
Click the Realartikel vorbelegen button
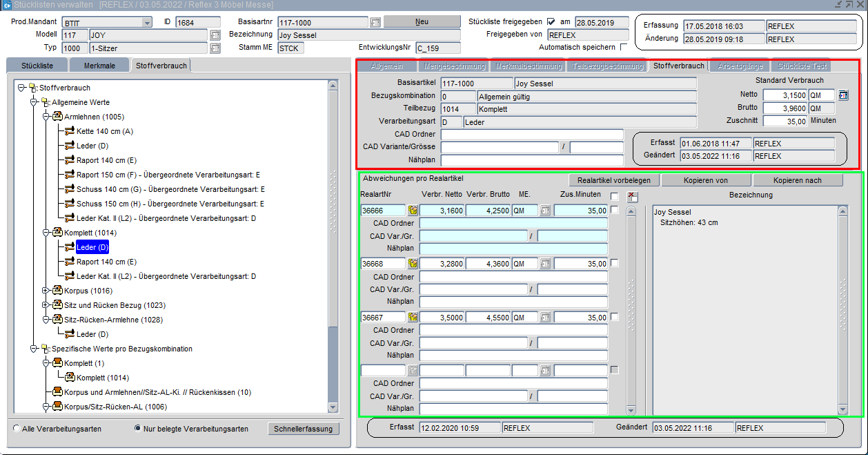(613, 180)
